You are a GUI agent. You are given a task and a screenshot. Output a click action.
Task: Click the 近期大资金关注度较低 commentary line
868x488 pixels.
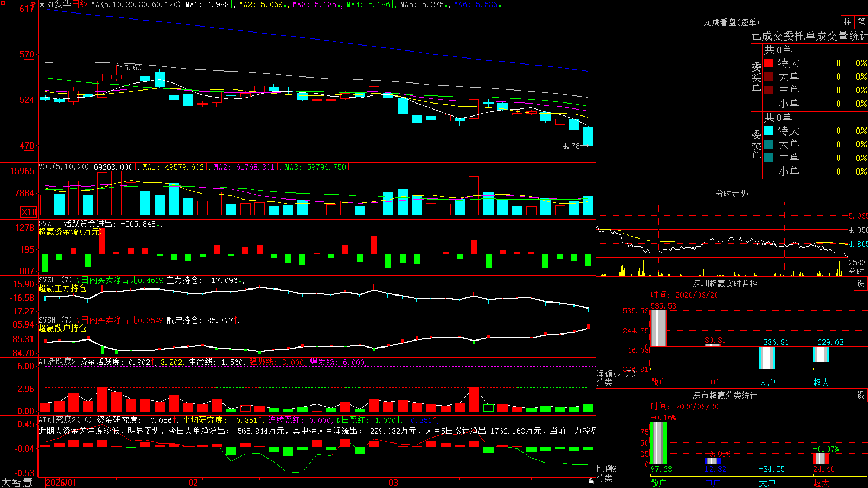317,431
